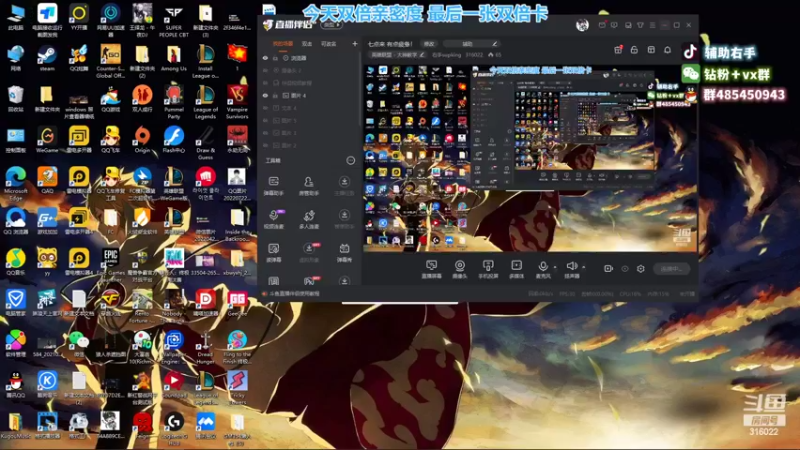Viewport: 800px width, 450px height.
Task: Open the Epic Games Launcher shortcut
Action: 110,266
